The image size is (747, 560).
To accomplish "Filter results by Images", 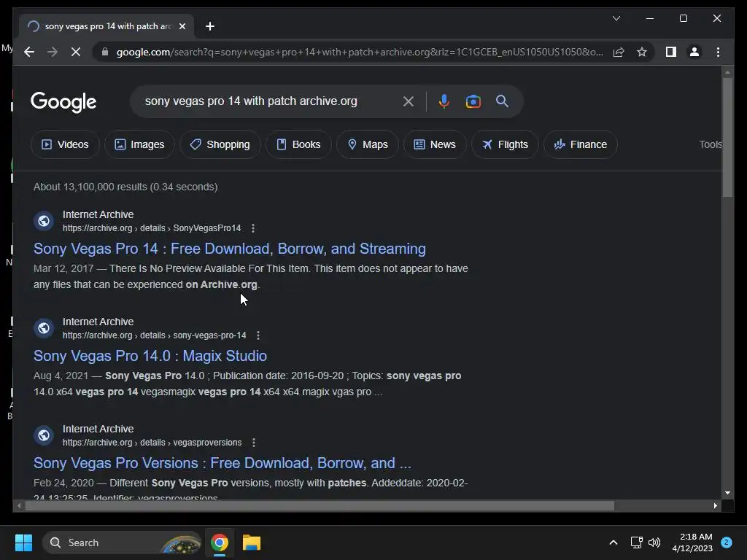I will [x=139, y=144].
